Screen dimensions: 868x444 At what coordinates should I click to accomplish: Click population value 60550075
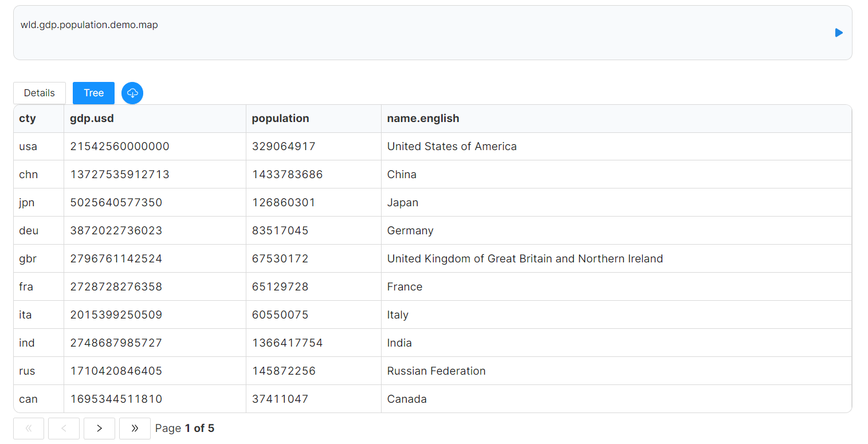[280, 315]
